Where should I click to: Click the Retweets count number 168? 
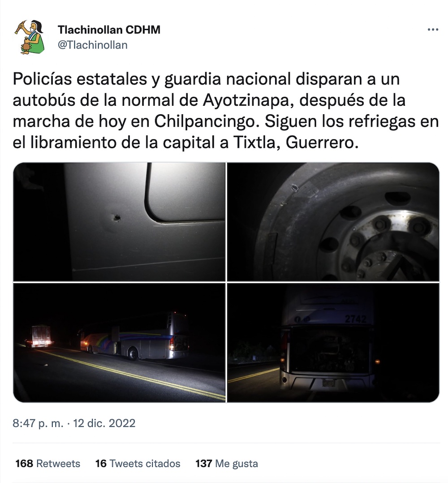coord(24,463)
